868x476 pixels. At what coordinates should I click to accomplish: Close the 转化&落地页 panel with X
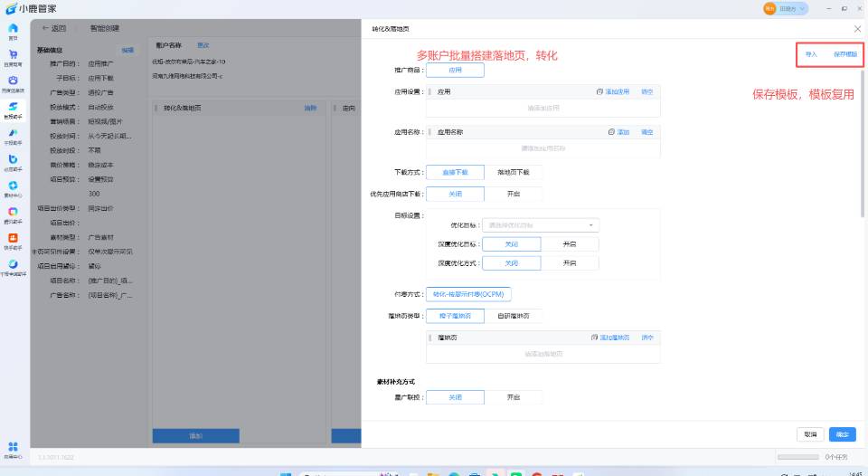(x=857, y=29)
